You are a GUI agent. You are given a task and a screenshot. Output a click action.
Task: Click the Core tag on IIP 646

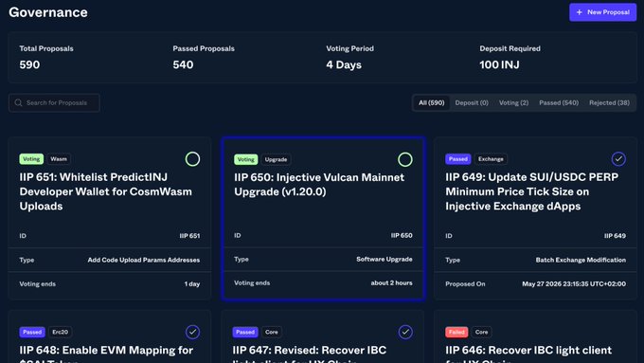tap(482, 332)
